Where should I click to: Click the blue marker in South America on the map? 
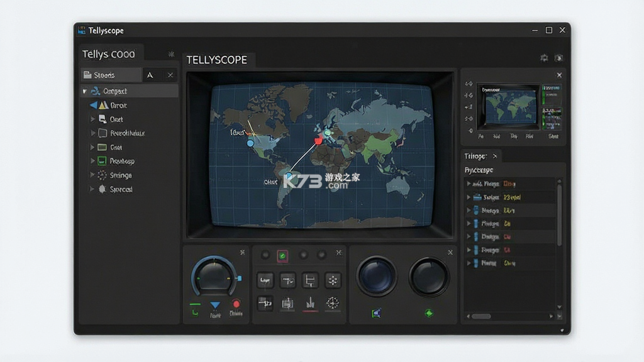[289, 176]
